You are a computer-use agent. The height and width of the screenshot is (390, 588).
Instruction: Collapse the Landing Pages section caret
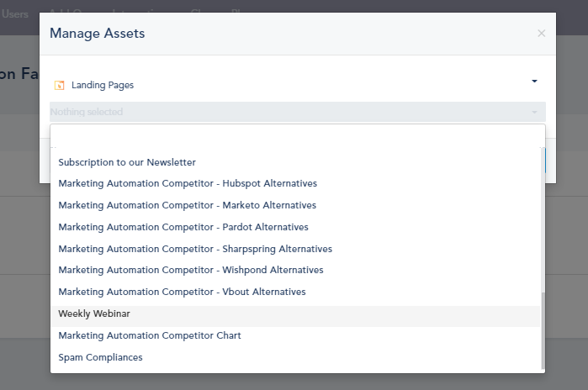[x=534, y=82]
